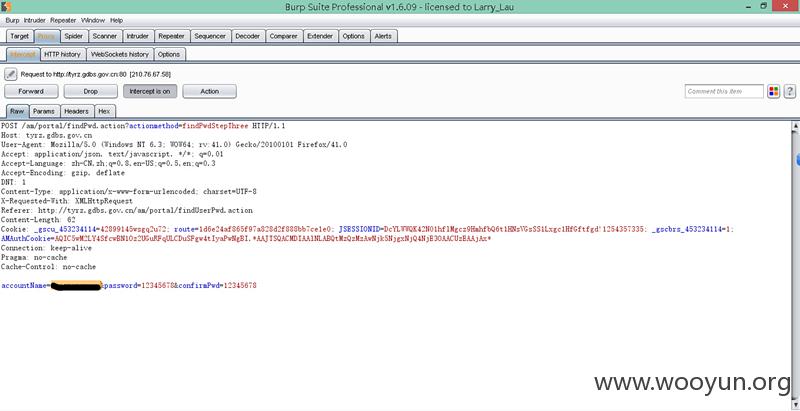Click the Accept-Encoding: gzip, deflate line
The width and height of the screenshot is (800, 411).
tap(63, 173)
